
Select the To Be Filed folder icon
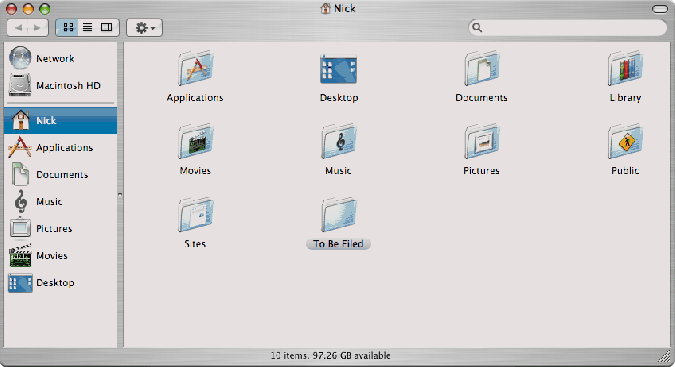pos(338,215)
